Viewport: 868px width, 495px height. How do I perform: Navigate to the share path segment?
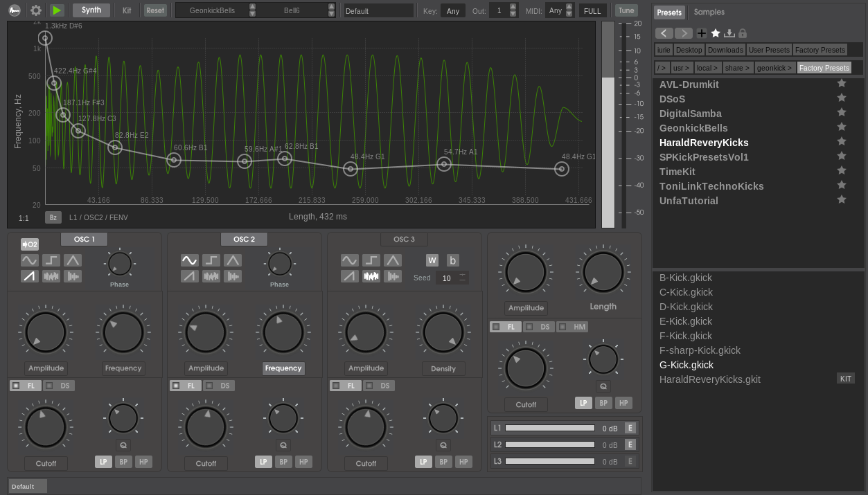click(x=738, y=68)
